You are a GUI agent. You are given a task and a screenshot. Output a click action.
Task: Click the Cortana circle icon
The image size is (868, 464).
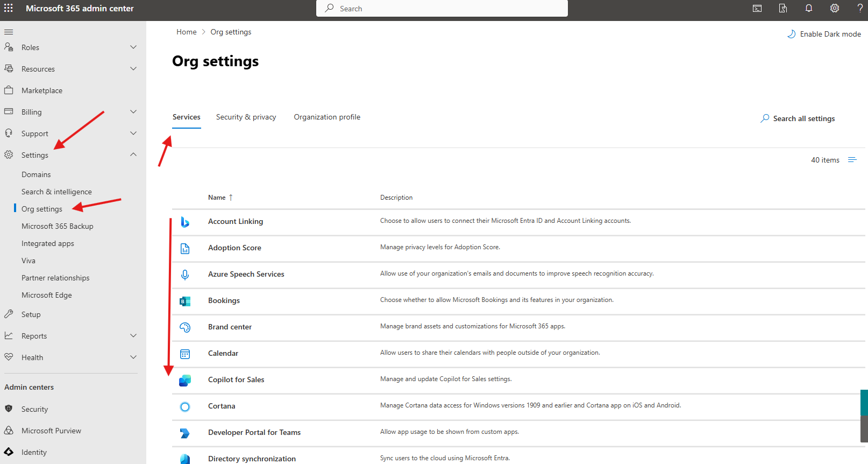pos(185,406)
